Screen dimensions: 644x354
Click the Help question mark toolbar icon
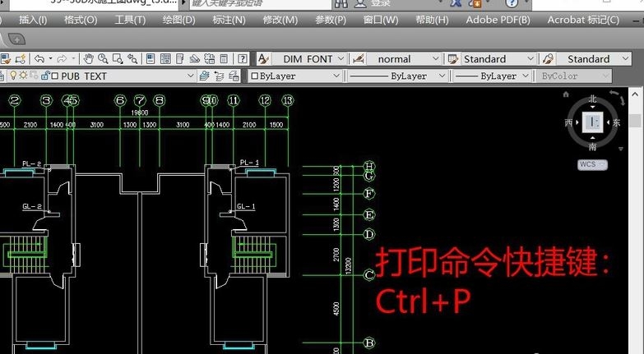click(243, 59)
